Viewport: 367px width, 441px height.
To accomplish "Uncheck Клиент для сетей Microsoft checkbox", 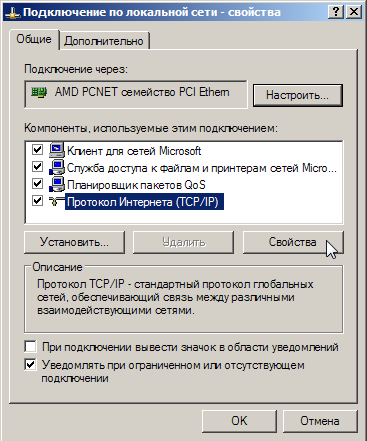I will (x=37, y=149).
